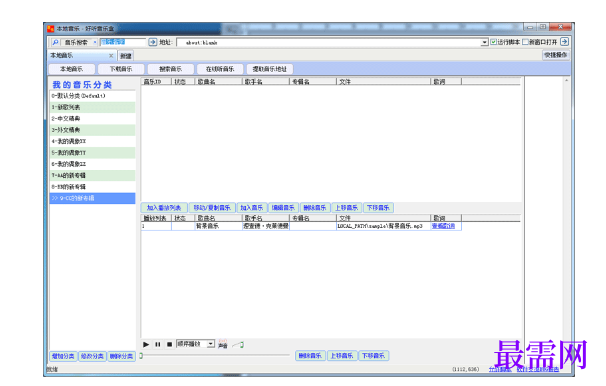Go to the 在线听音乐 section

220,69
